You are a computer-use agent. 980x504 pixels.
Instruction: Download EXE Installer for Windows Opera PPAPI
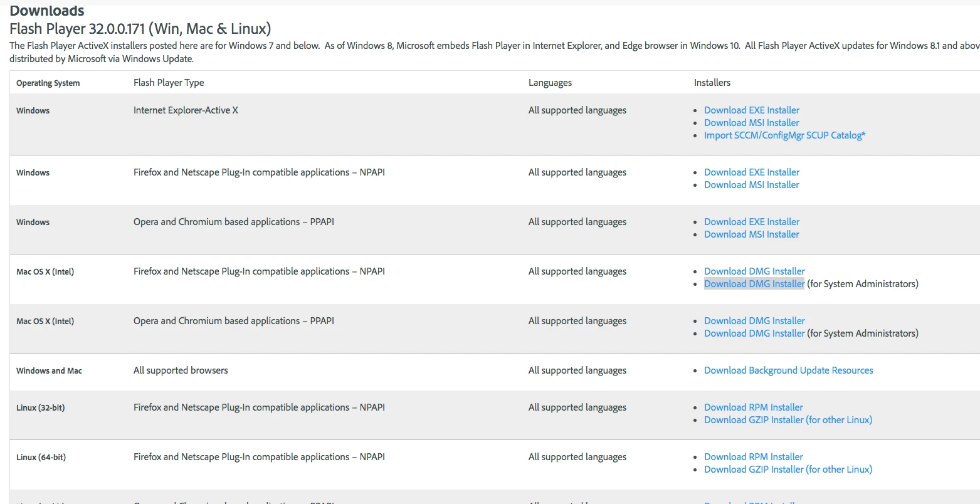pyautogui.click(x=752, y=222)
